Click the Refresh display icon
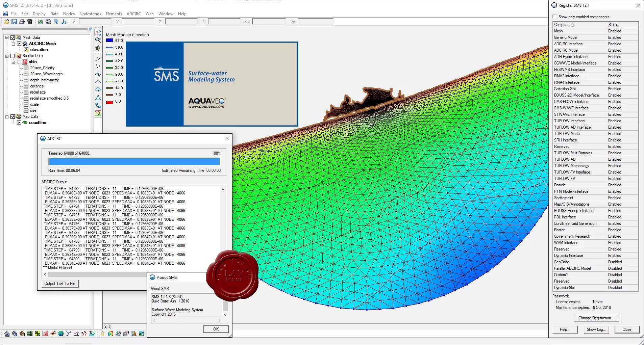Viewport: 644px width, 345px height. tap(40, 22)
